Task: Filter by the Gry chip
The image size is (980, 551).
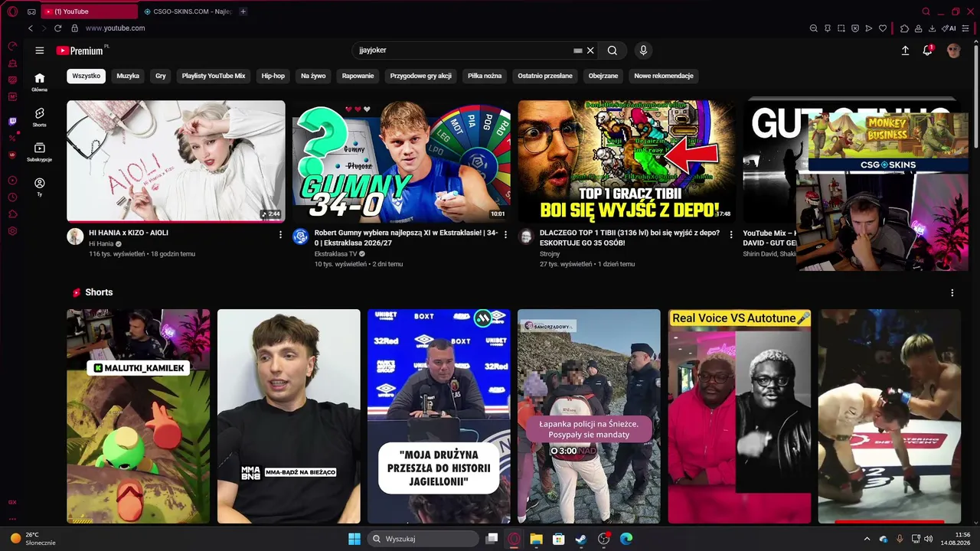Action: 161,76
